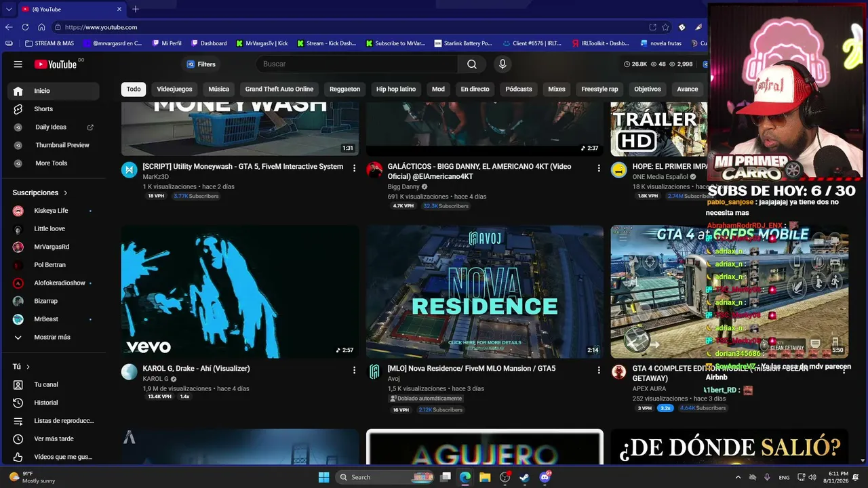Open File Explorer from the taskbar

point(485,477)
